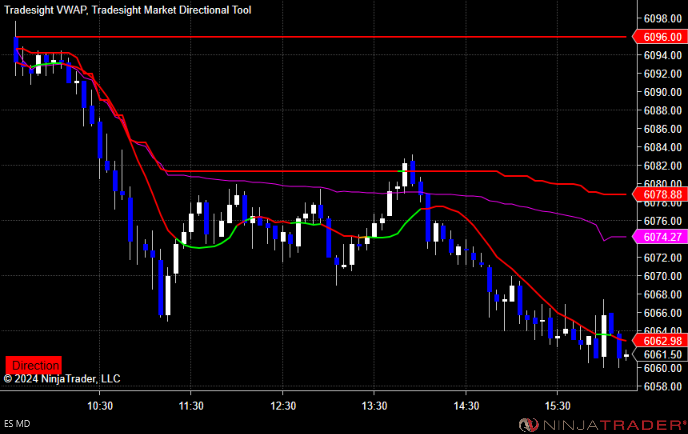Click the 6061.50 current price marker
This screenshot has width=688, height=434.
pos(659,354)
